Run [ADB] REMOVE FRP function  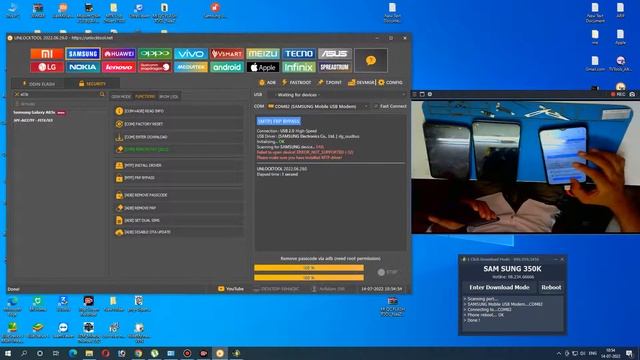178,208
